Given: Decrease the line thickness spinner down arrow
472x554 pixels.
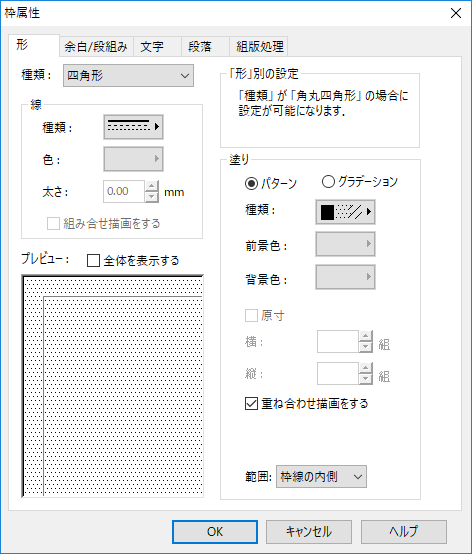Looking at the screenshot, I should [x=152, y=197].
